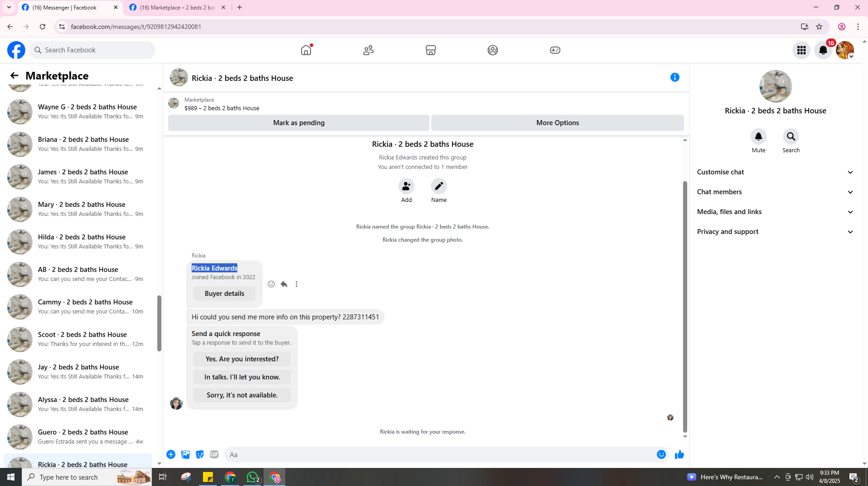
Task: Open a new browser tab
Action: (240, 7)
